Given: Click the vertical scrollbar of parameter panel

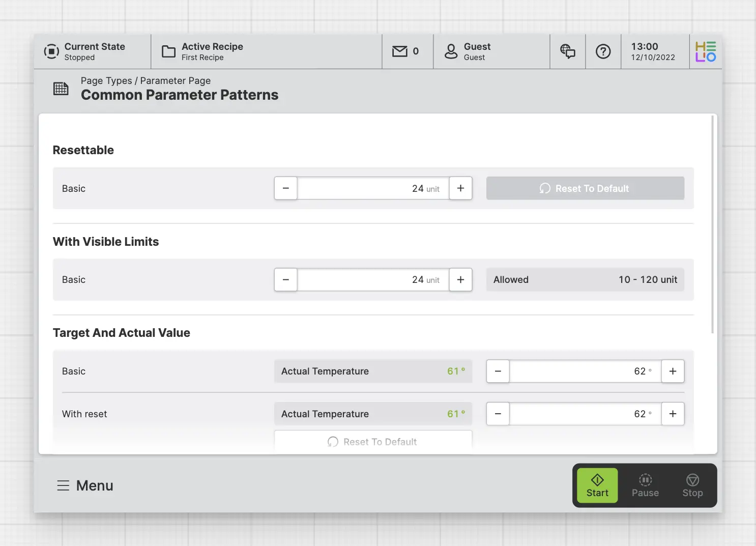Looking at the screenshot, I should [x=713, y=225].
